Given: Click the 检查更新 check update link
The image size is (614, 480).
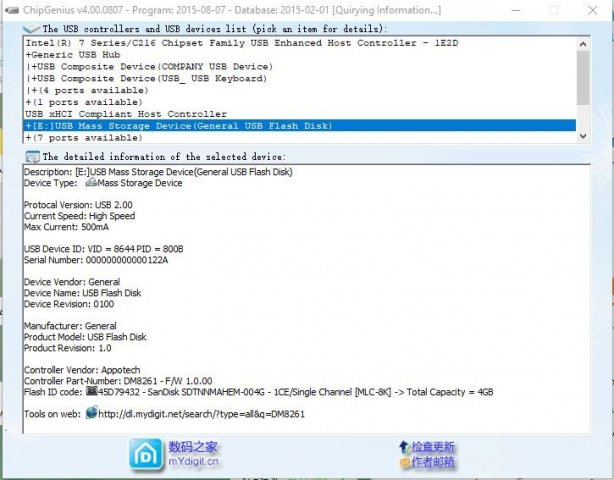Looking at the screenshot, I should [432, 446].
